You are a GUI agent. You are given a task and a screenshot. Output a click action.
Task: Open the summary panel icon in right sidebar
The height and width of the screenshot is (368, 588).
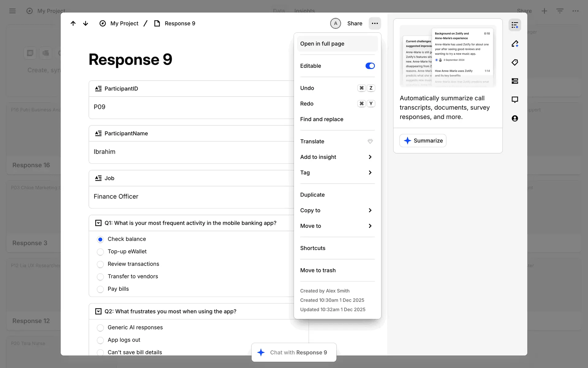pos(515,25)
